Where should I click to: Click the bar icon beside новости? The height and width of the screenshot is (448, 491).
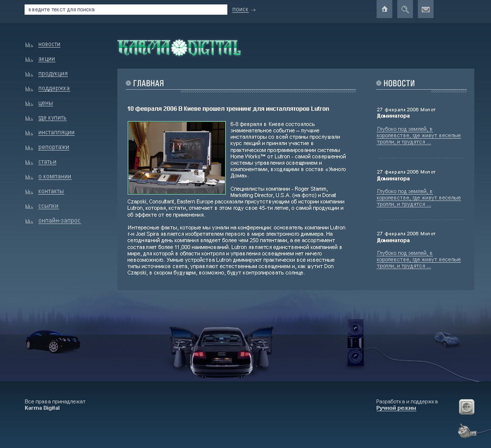[29, 45]
